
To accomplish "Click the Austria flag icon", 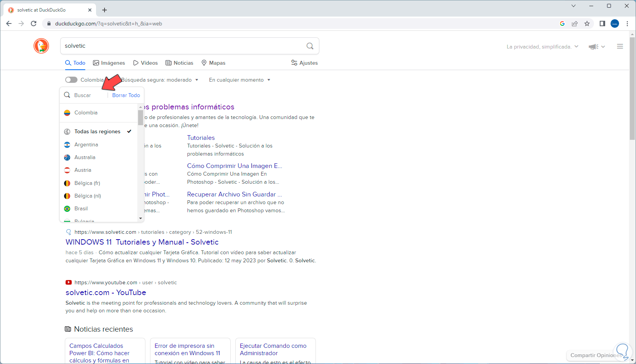I will (x=67, y=170).
